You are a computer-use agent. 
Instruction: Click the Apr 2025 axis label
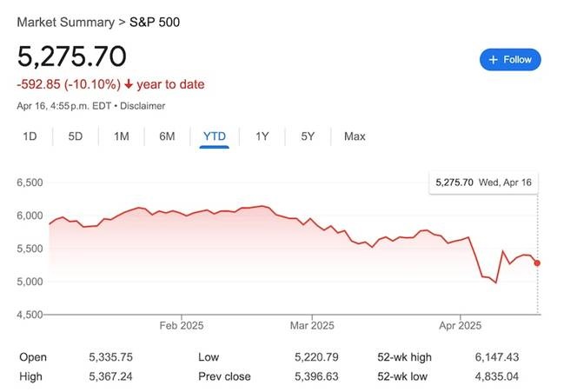[x=458, y=326]
